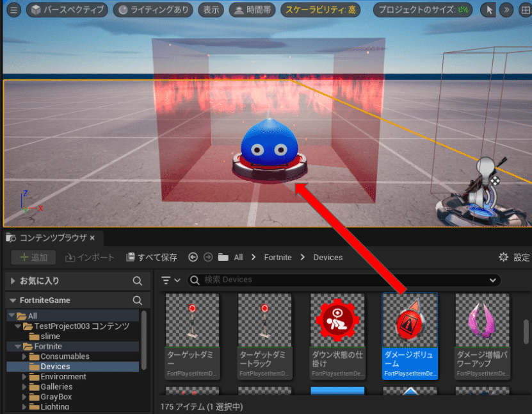The image size is (532, 414).
Task: Open the Content Browser filter icon menu
Action: pos(171,280)
